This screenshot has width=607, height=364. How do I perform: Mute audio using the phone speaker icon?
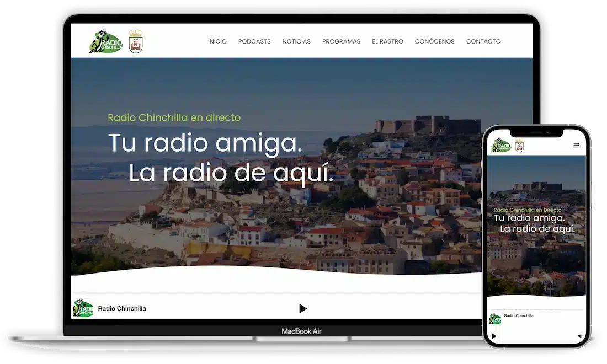[x=580, y=336]
